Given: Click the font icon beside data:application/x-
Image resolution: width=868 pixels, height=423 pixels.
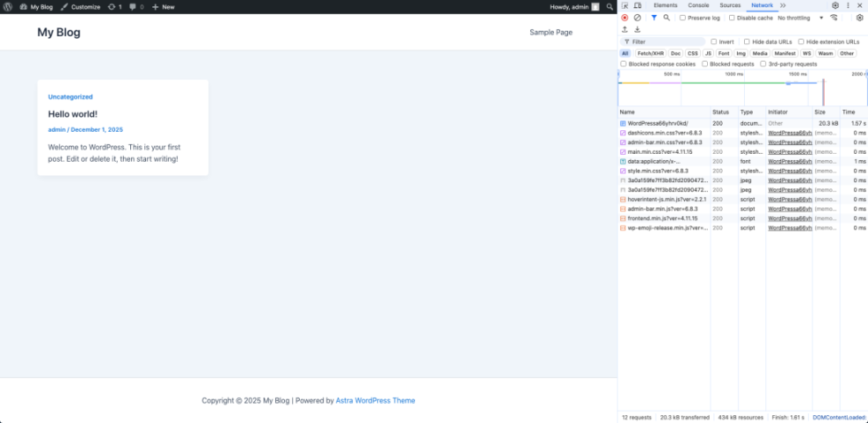Looking at the screenshot, I should coord(623,161).
